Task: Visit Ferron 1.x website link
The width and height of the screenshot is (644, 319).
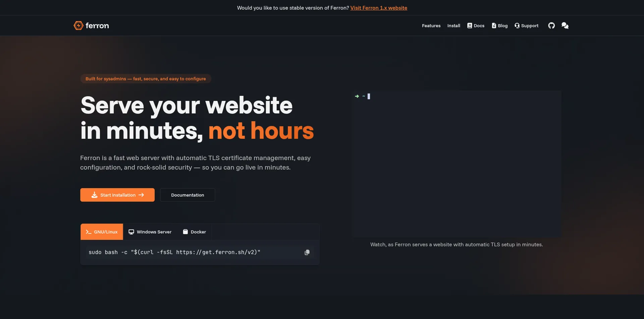Action: (x=379, y=8)
